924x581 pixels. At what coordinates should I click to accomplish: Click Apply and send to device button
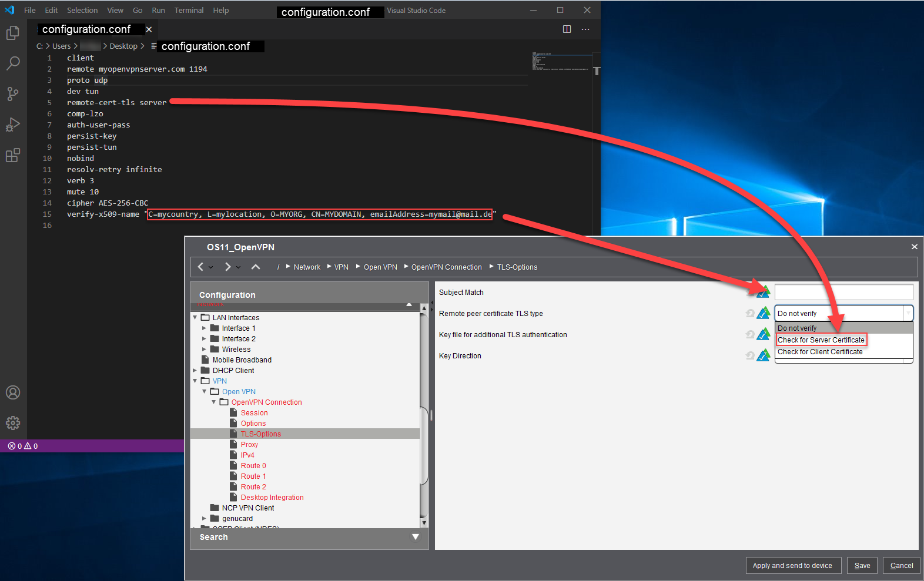tap(792, 566)
